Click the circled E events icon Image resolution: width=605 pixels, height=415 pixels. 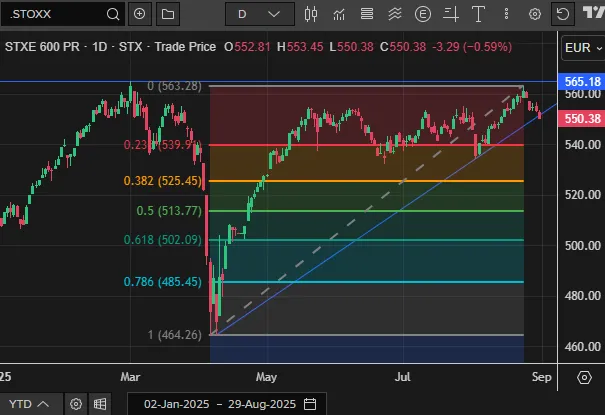tap(423, 14)
